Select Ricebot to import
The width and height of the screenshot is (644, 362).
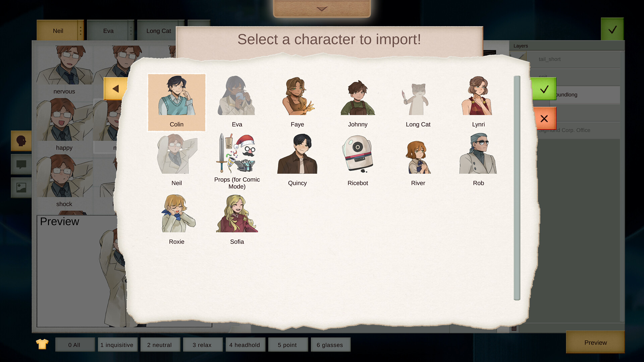coord(358,155)
